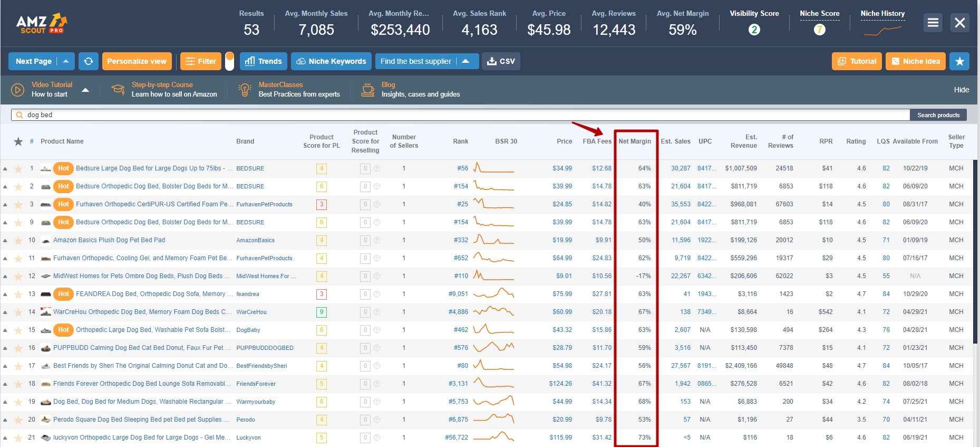Screen dimensions: 980x447
Task: Expand the Find the best supplier dropdown arrow
Action: click(465, 61)
